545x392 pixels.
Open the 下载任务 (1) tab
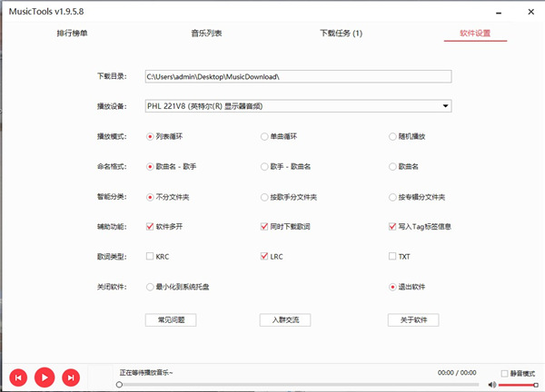point(341,34)
